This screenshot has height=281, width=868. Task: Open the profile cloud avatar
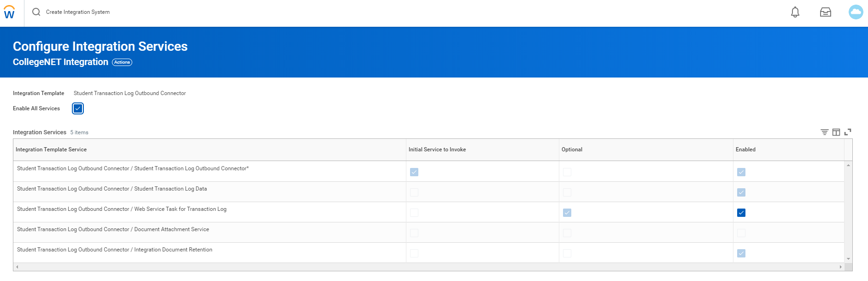click(x=856, y=12)
